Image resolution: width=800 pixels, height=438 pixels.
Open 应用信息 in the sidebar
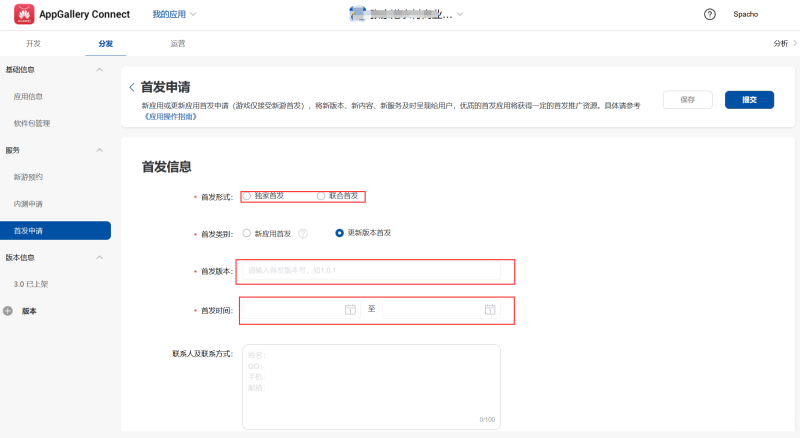[x=28, y=96]
